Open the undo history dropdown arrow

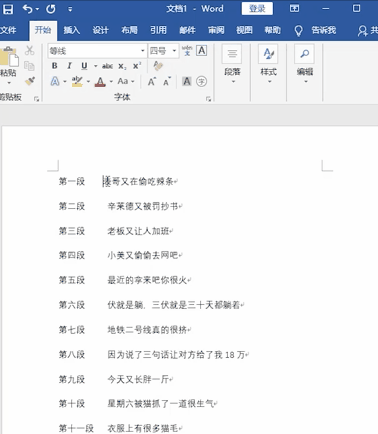(x=37, y=9)
